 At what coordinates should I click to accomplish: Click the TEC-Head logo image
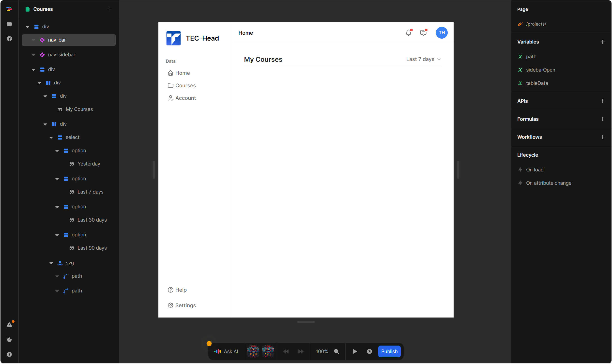(173, 38)
